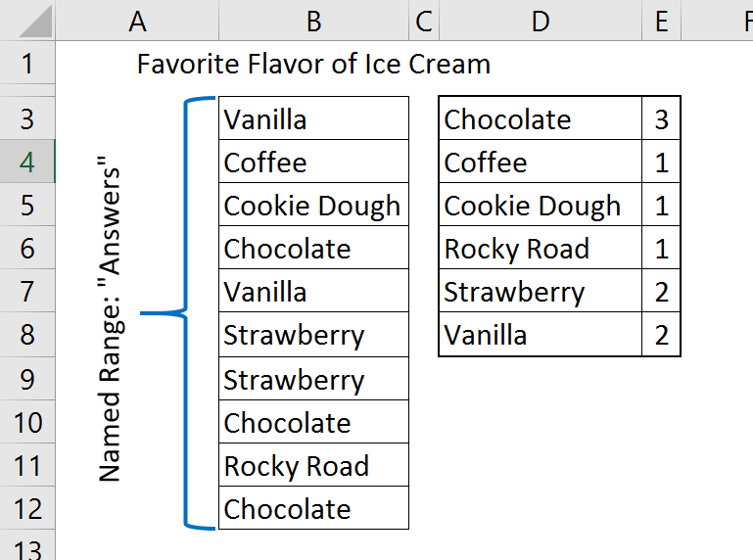Select row 12 header
The image size is (753, 560).
(27, 509)
